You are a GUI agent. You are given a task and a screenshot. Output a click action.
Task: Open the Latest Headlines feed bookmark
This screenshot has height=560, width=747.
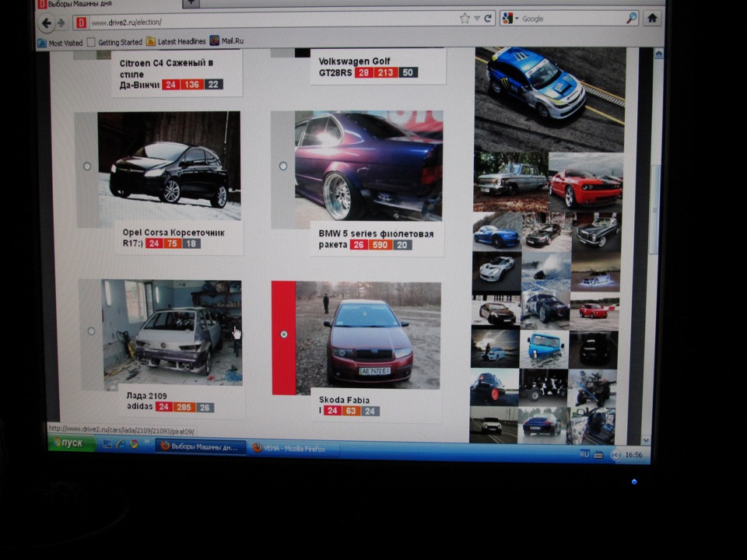click(x=177, y=41)
